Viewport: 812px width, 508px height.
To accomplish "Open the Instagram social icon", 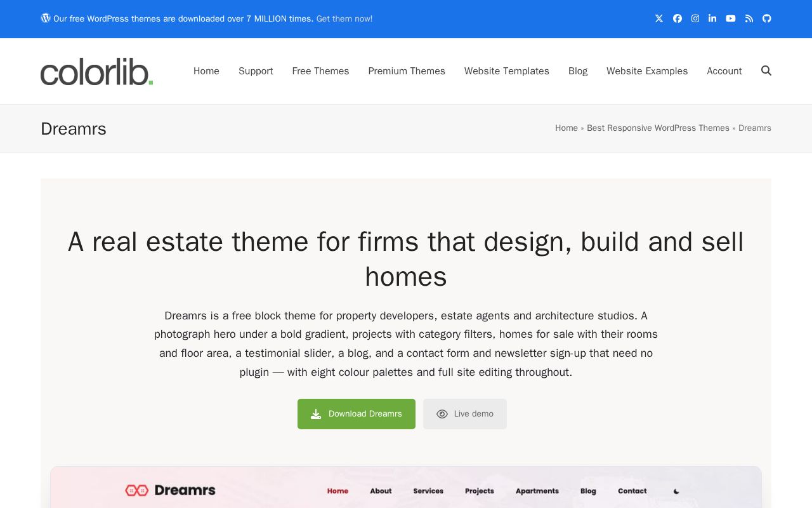I will click(695, 18).
